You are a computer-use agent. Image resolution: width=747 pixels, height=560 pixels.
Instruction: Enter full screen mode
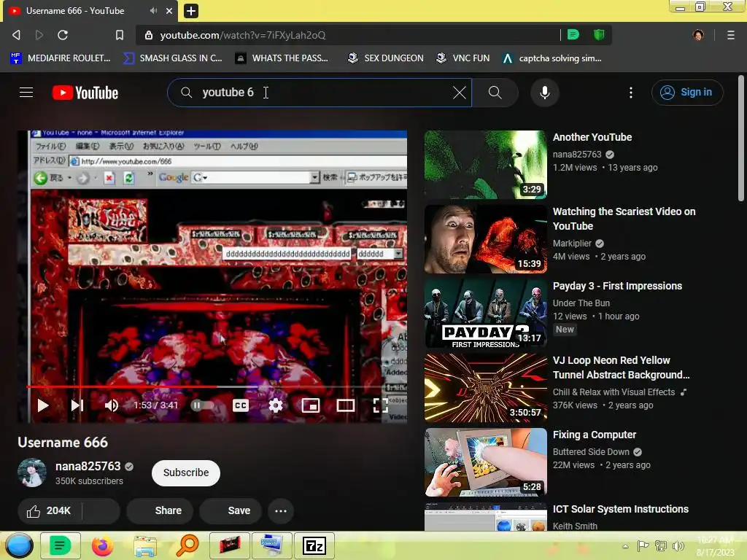[x=380, y=405]
